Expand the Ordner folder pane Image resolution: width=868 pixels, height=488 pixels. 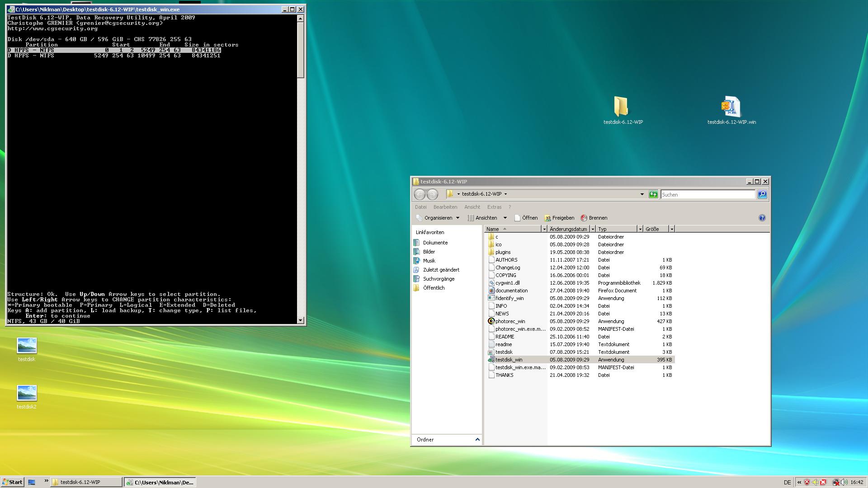(x=477, y=440)
